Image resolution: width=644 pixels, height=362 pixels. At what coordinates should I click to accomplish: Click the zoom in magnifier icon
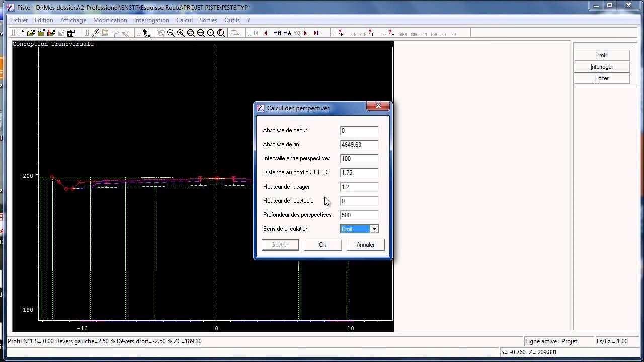coord(181,33)
